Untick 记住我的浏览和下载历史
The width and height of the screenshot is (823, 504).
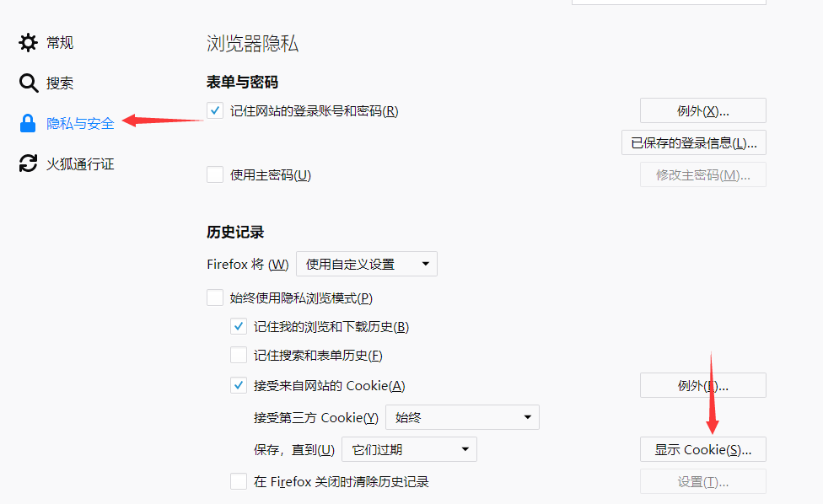click(x=239, y=326)
